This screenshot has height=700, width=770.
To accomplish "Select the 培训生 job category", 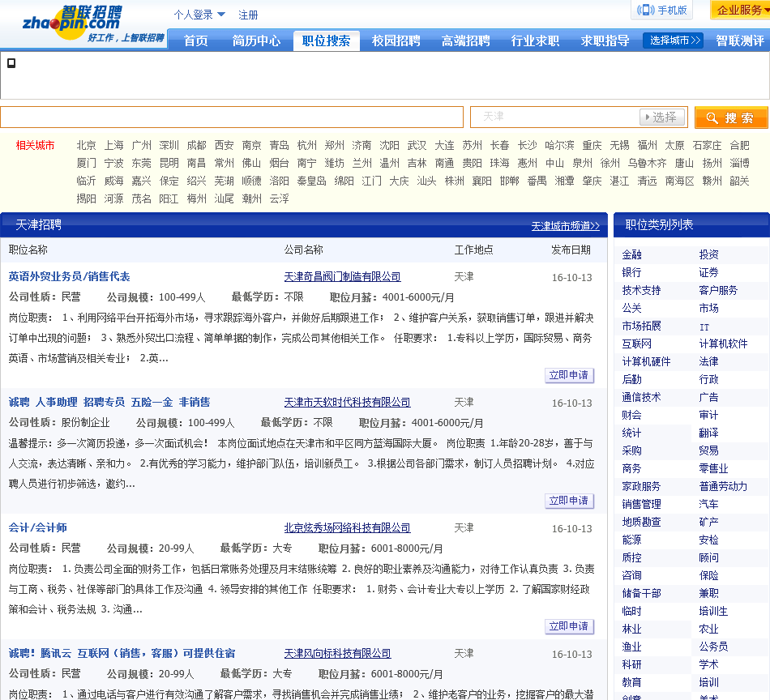I will (x=713, y=612).
